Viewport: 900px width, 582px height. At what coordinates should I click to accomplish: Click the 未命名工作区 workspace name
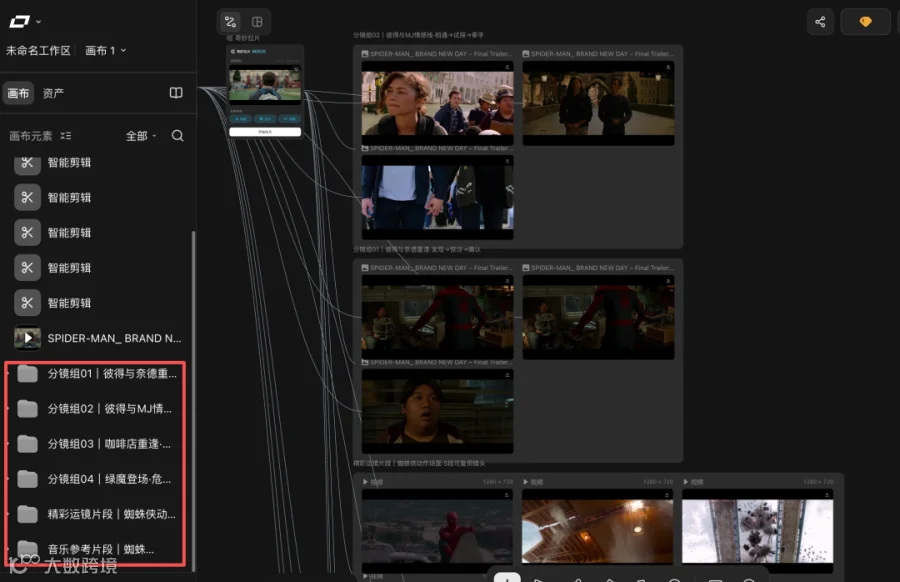[38, 51]
